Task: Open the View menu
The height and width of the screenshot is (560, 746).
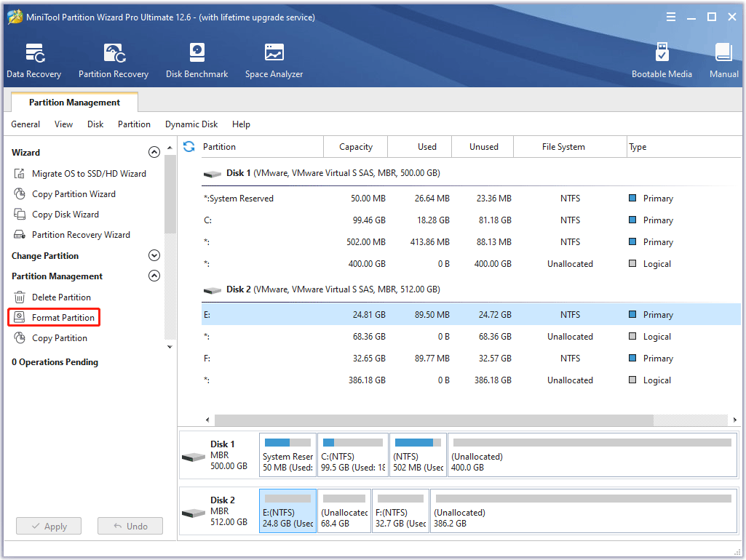Action: [64, 124]
